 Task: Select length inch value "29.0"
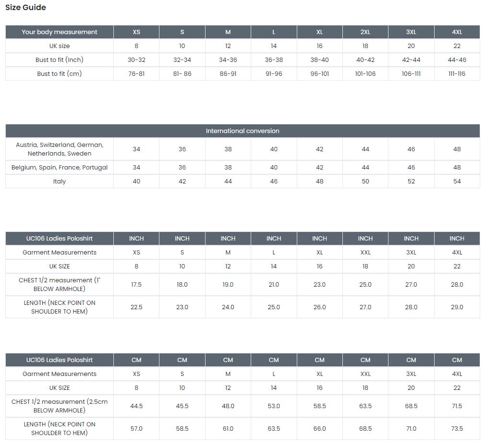pos(457,307)
